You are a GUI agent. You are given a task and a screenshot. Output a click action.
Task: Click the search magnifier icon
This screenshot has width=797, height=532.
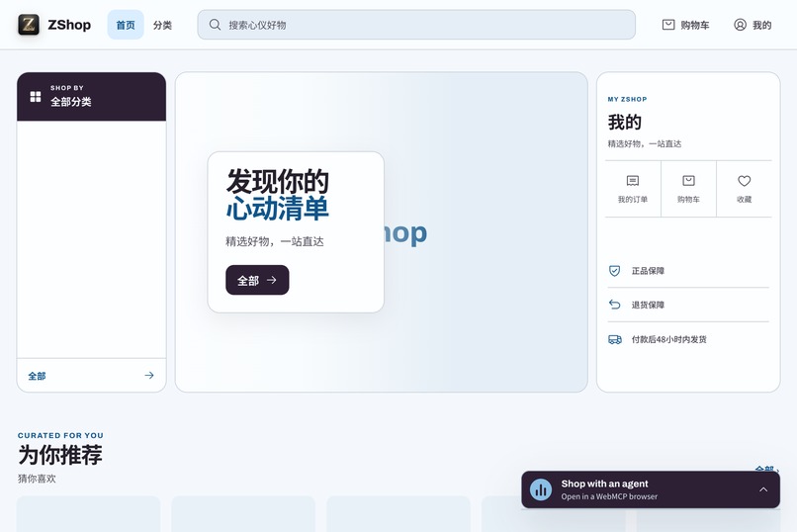click(215, 25)
